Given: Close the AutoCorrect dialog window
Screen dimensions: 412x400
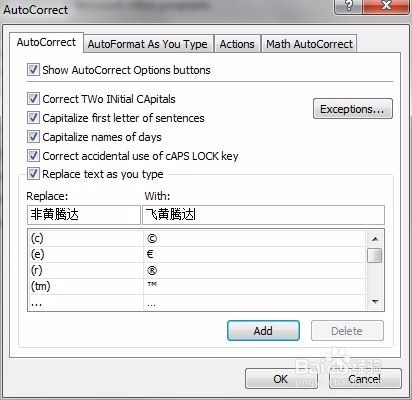Looking at the screenshot, I should [x=386, y=6].
